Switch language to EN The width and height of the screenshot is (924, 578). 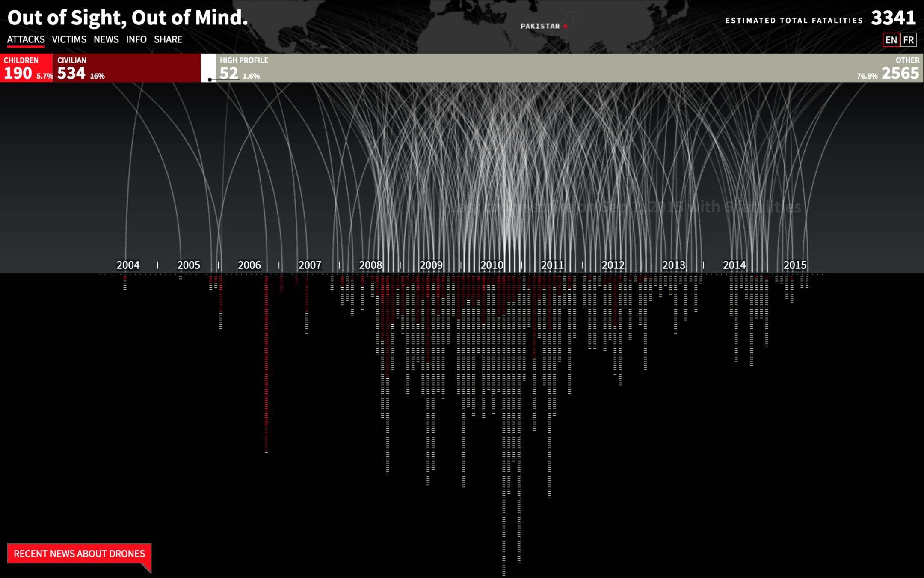(891, 40)
